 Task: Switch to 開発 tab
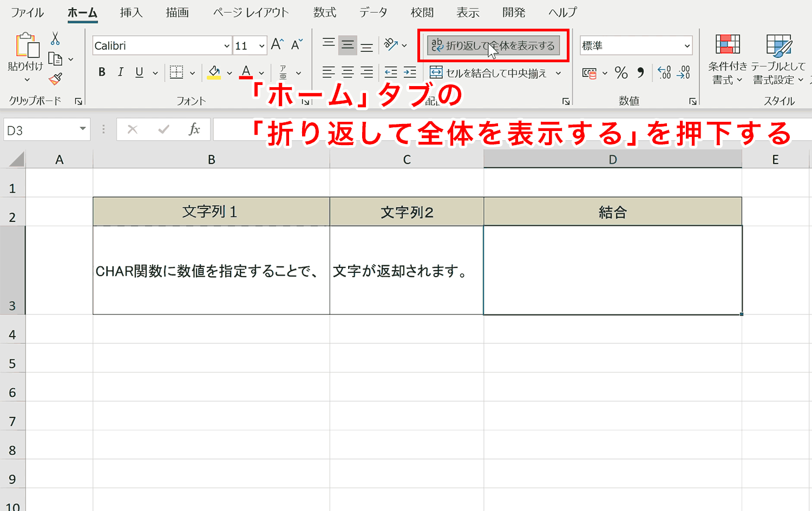tap(514, 12)
